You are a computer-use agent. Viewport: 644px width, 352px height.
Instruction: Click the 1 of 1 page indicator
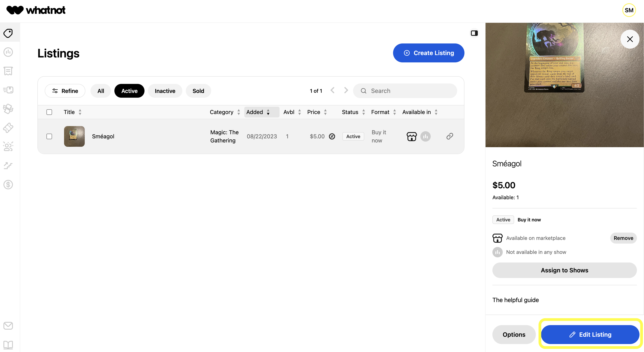[316, 91]
